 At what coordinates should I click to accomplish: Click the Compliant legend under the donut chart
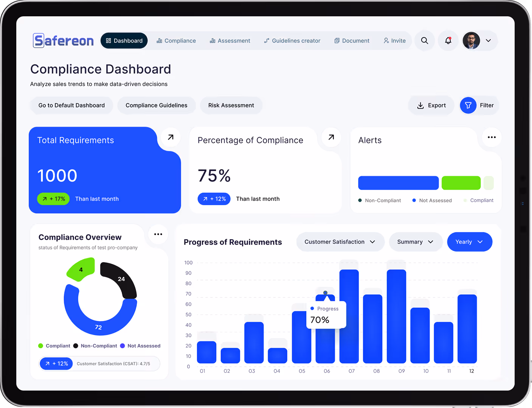click(54, 346)
